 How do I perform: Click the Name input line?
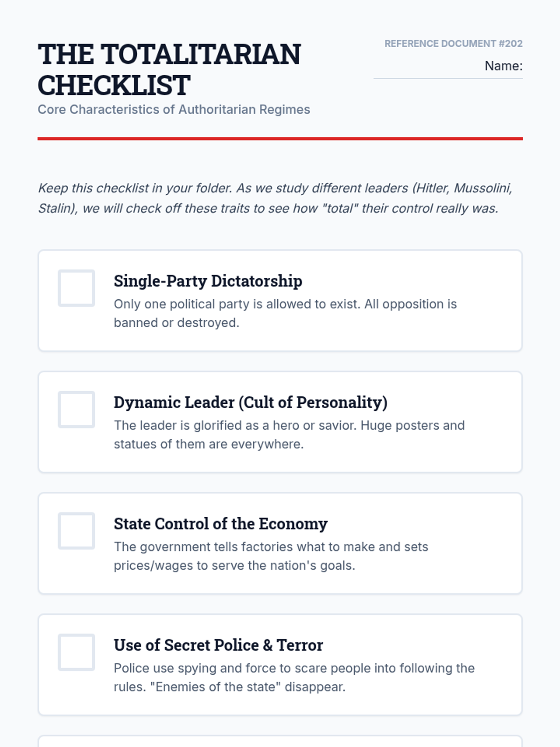pyautogui.click(x=448, y=76)
